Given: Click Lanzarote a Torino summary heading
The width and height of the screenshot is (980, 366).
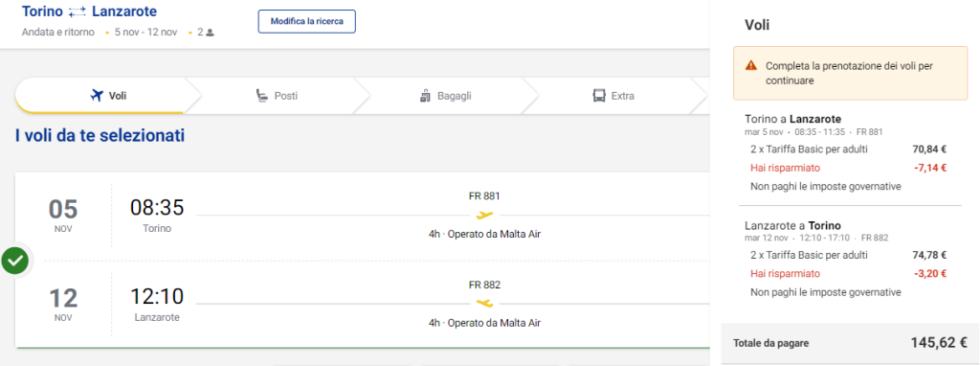Looking at the screenshot, I should tap(793, 225).
